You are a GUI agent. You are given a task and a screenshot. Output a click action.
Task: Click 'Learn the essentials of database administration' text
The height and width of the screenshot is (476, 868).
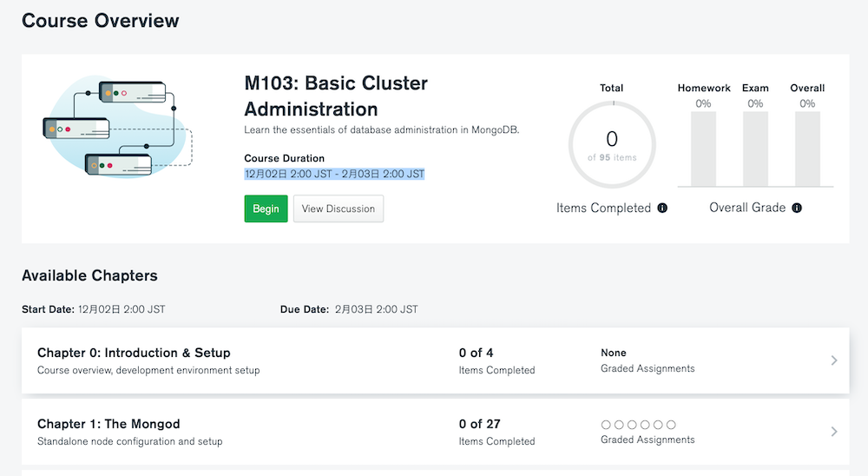tap(381, 129)
